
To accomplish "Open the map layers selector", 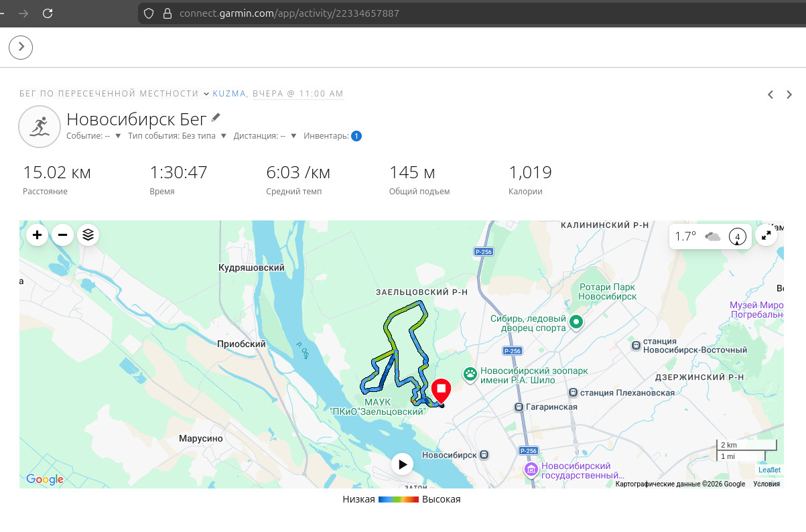I will coord(88,235).
